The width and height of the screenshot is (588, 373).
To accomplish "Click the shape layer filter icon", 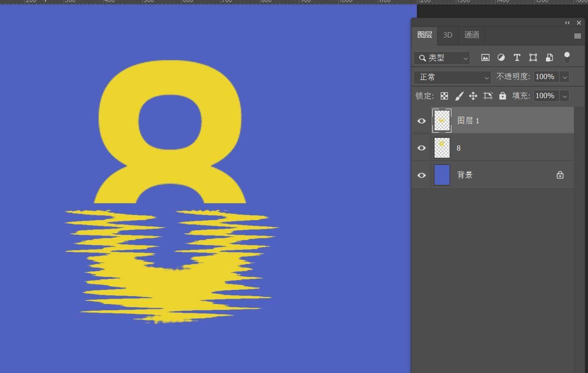I will click(x=533, y=57).
